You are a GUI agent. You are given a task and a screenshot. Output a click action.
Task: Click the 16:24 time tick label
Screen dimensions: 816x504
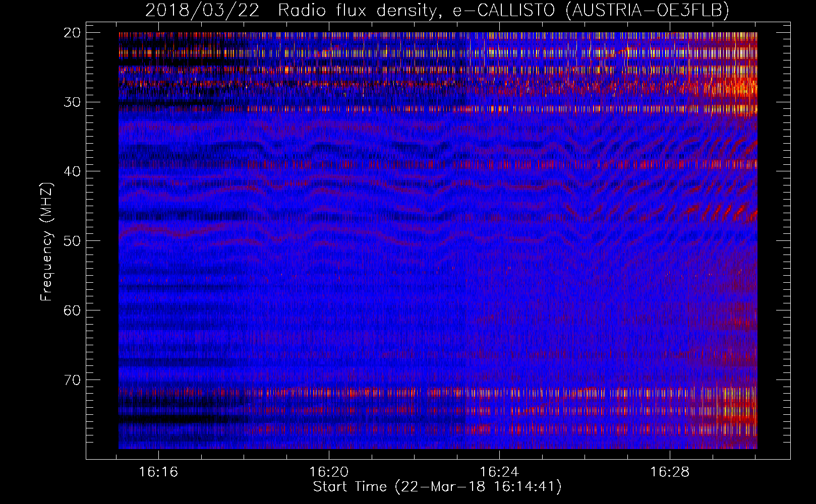(x=499, y=472)
